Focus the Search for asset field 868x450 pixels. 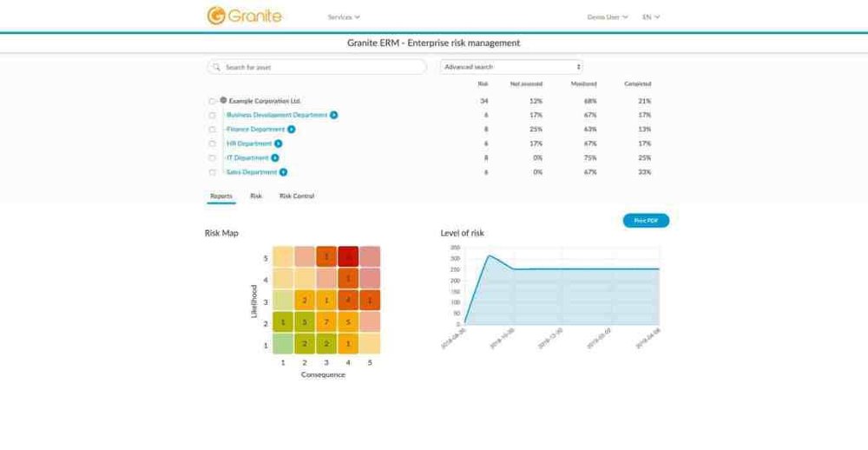pos(317,67)
